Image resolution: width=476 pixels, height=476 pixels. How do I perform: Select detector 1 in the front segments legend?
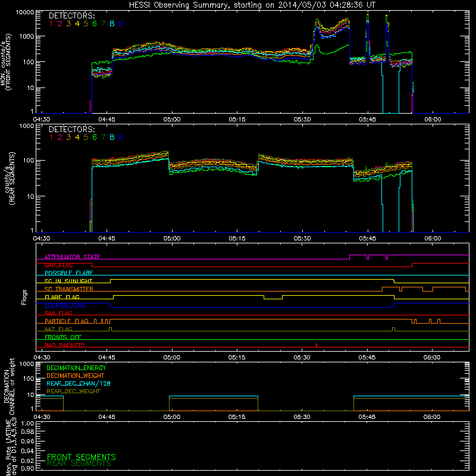point(51,24)
